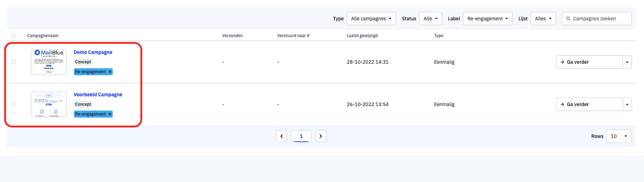Select all campaigns header checkbox
Screen dimensions: 644x182
[13, 36]
